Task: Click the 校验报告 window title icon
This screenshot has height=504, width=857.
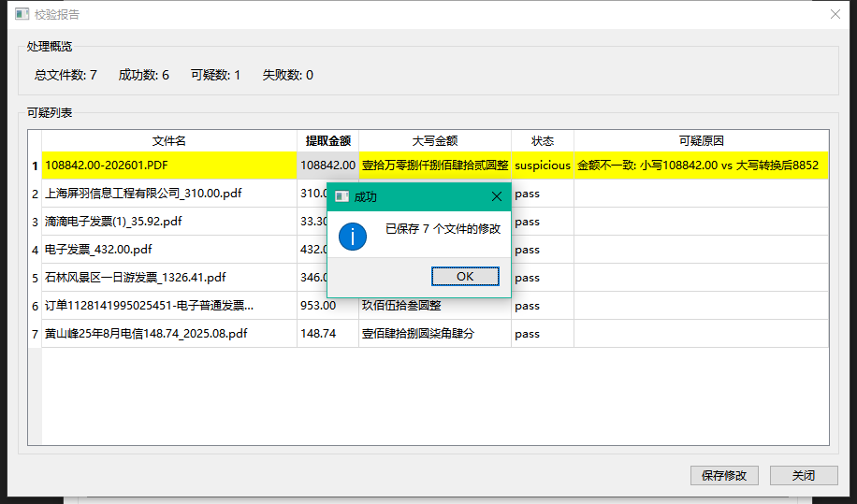Action: coord(22,14)
